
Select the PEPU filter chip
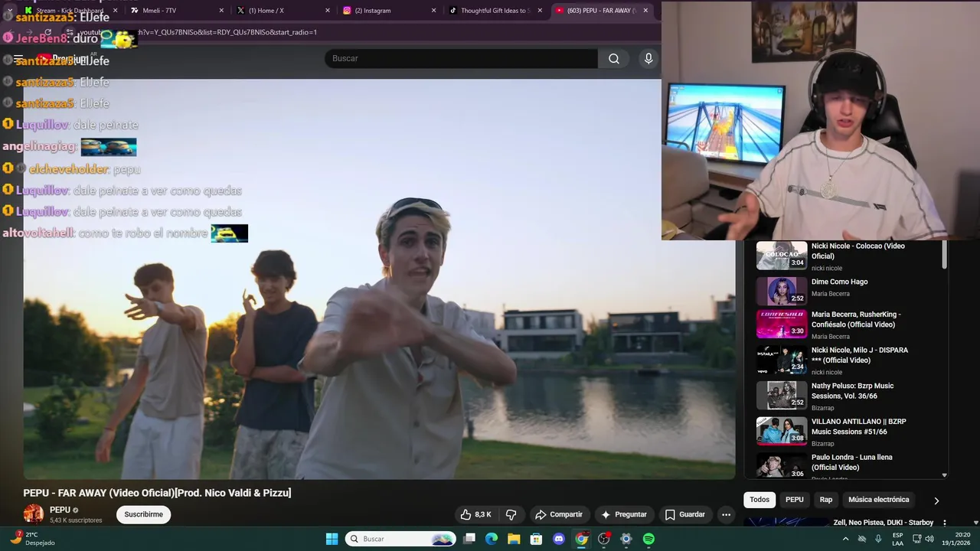[795, 500]
